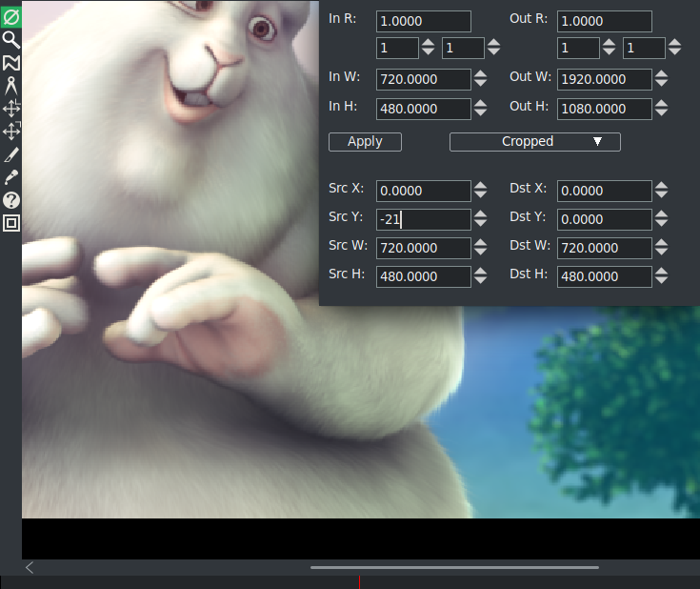Select the eyedropper color picker tool
Viewport: 700px width, 589px height.
[x=10, y=177]
